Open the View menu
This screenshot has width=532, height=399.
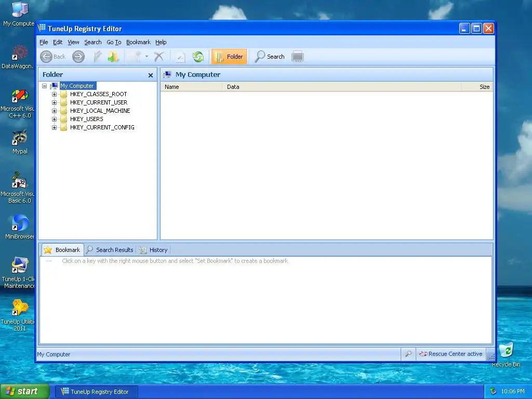click(x=73, y=42)
